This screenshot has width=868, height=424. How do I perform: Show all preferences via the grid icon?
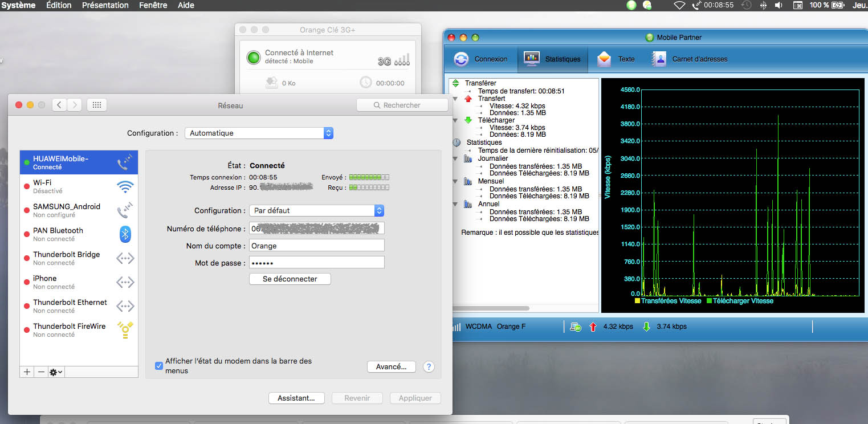(97, 105)
